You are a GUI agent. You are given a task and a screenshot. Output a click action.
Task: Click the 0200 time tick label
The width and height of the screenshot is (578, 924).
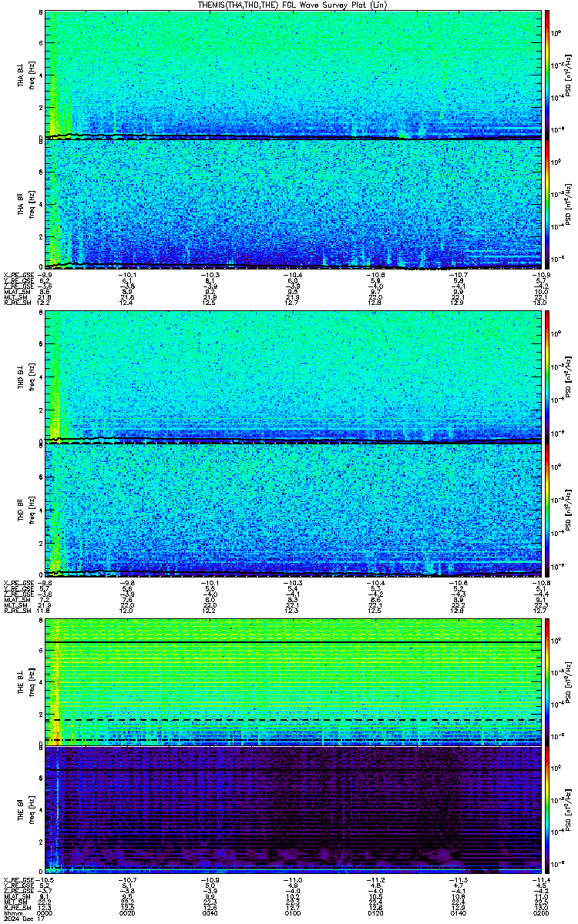pos(543,912)
